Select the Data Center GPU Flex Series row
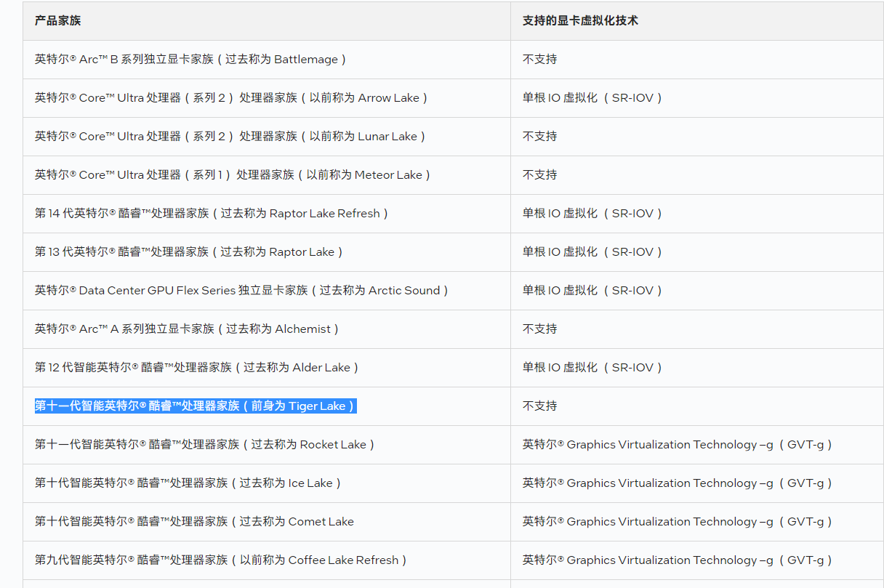884x588 pixels. pos(242,291)
